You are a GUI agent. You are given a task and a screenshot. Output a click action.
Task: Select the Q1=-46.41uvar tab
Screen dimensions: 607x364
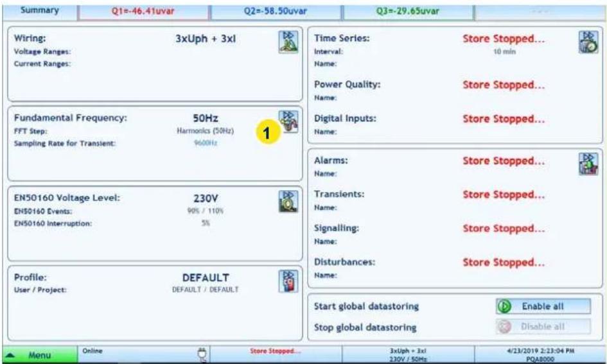[x=143, y=11]
